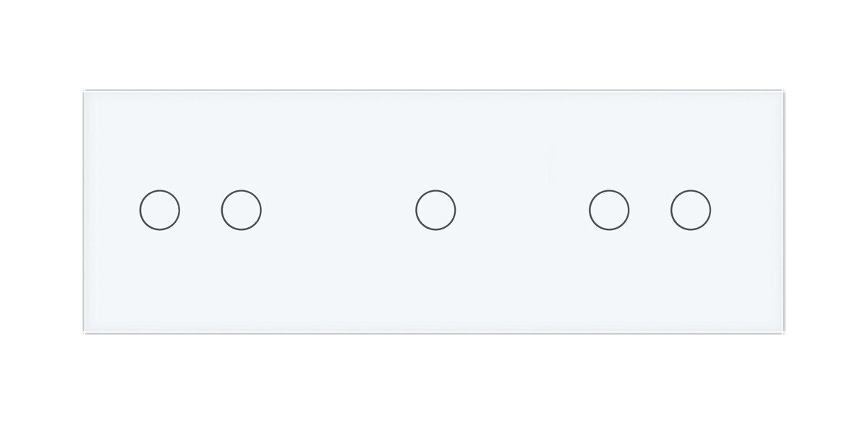Tap the leftmost touch circle button
This screenshot has height=424, width=868.
tap(159, 210)
